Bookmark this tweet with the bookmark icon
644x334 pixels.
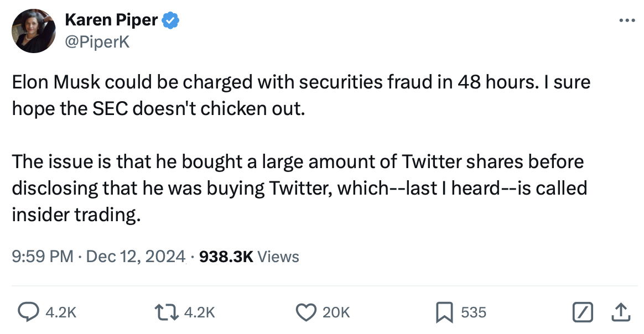tap(444, 312)
